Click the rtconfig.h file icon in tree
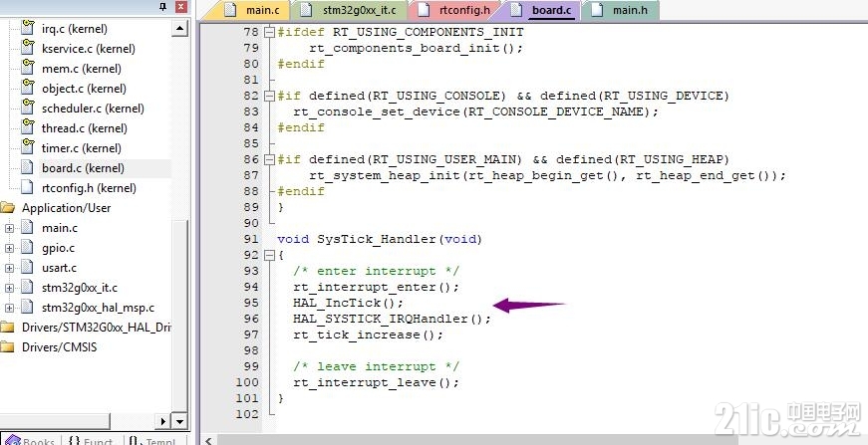868x445 pixels. pos(28,187)
